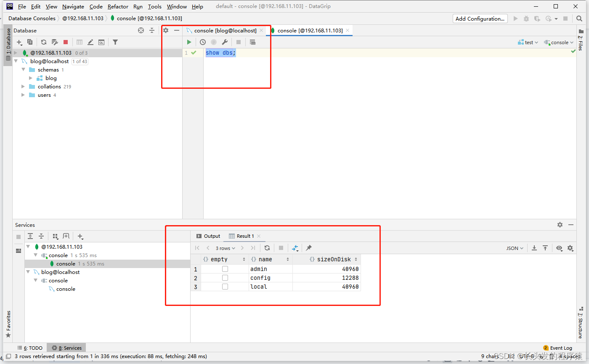The image size is (589, 364).
Task: Open the query execution history clock icon
Action: click(x=202, y=42)
